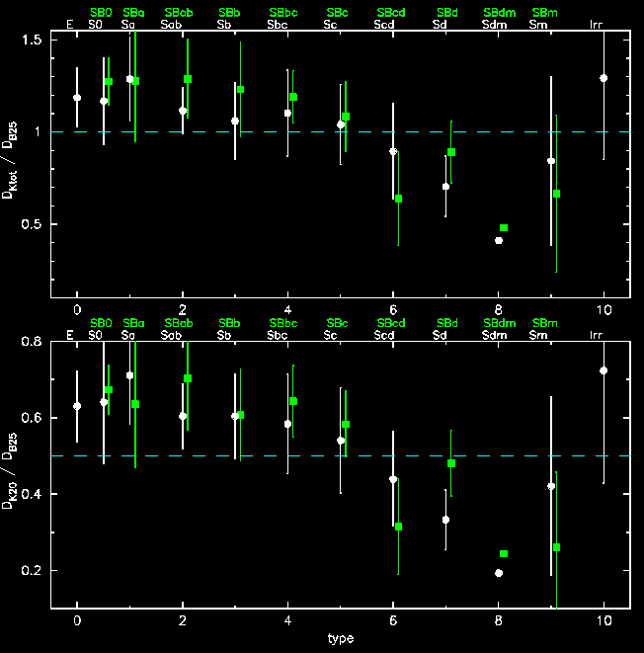Select green square at type 8, upper panel
Image resolution: width=644 pixels, height=653 pixels.
[x=504, y=227]
